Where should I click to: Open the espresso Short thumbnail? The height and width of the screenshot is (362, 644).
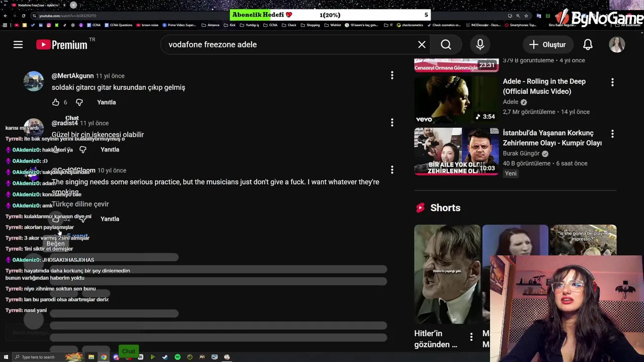583,240
